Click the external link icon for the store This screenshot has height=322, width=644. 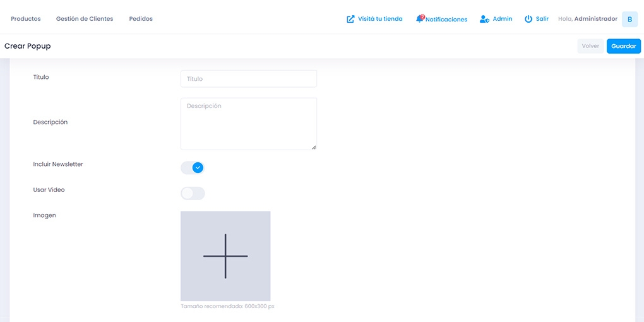click(350, 19)
